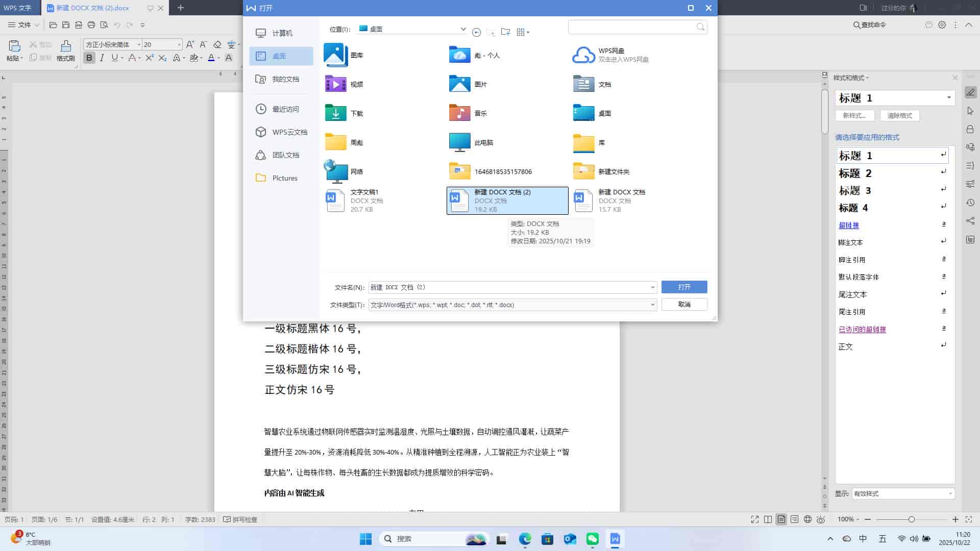Click the print preview icon
The width and height of the screenshot is (980, 551).
(x=104, y=24)
